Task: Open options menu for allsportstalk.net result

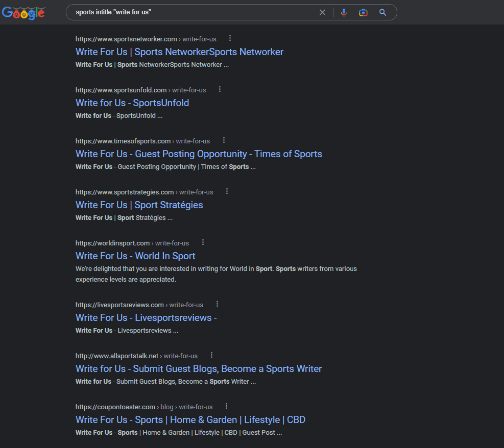Action: 211,355
